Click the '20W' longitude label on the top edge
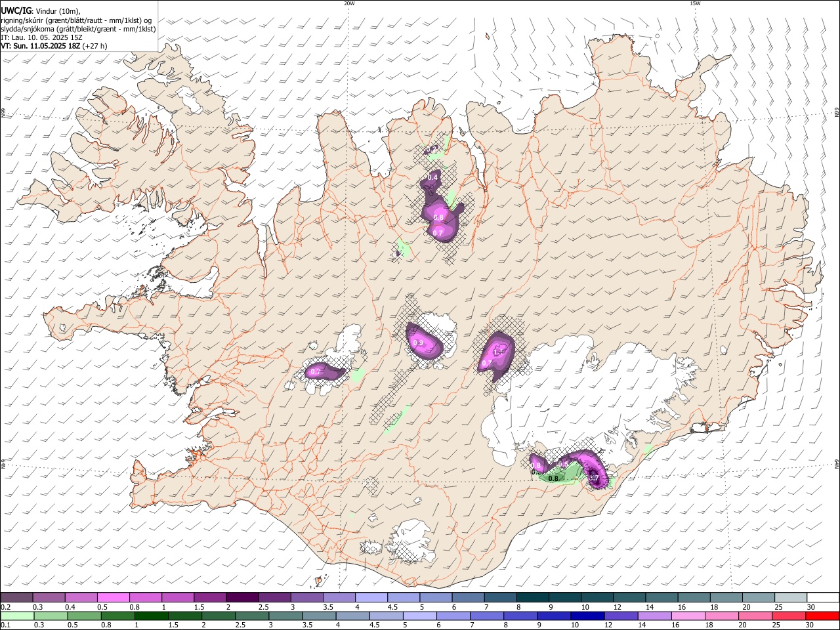Image resolution: width=840 pixels, height=630 pixels. (x=349, y=3)
